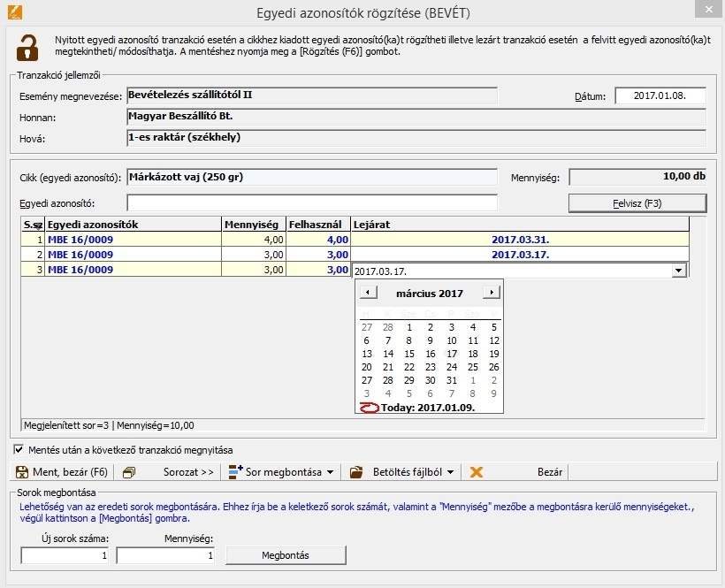725x588 pixels.
Task: Click Bezár in the toolbar
Action: click(550, 472)
